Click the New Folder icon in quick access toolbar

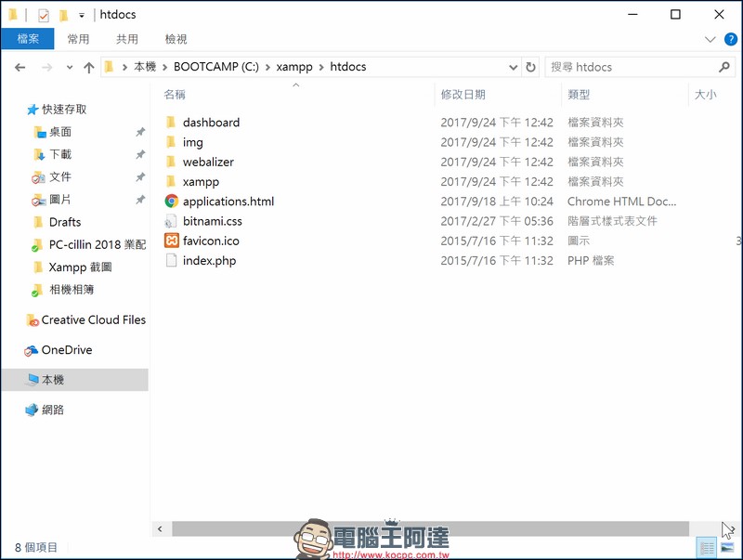pyautogui.click(x=63, y=16)
